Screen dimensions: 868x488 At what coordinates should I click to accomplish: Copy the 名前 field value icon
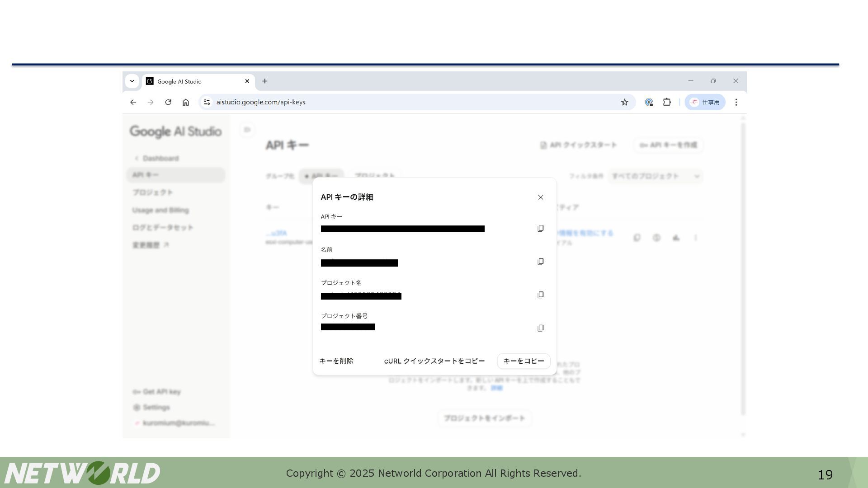pos(540,262)
